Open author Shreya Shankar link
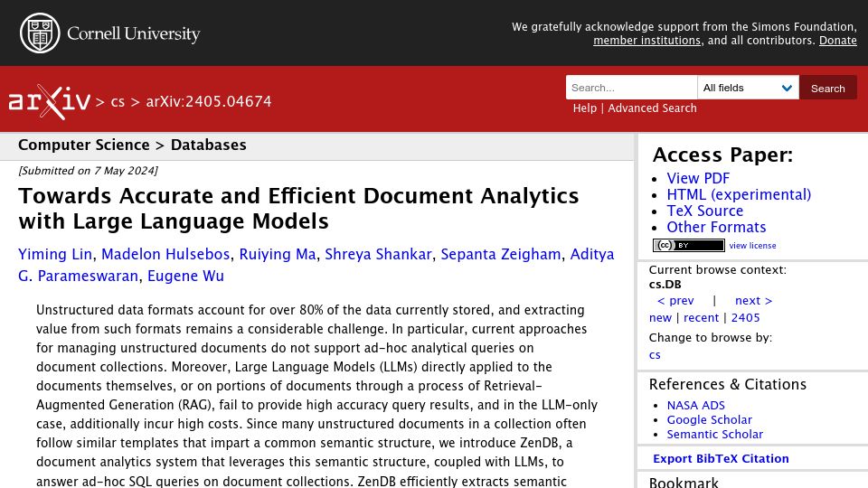This screenshot has width=868, height=488. [378, 254]
